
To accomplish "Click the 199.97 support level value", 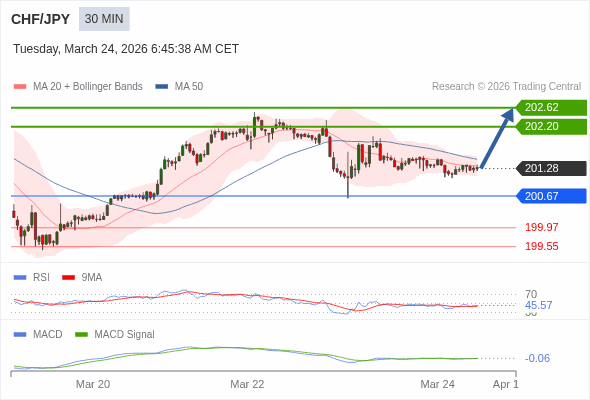I will (x=541, y=227).
